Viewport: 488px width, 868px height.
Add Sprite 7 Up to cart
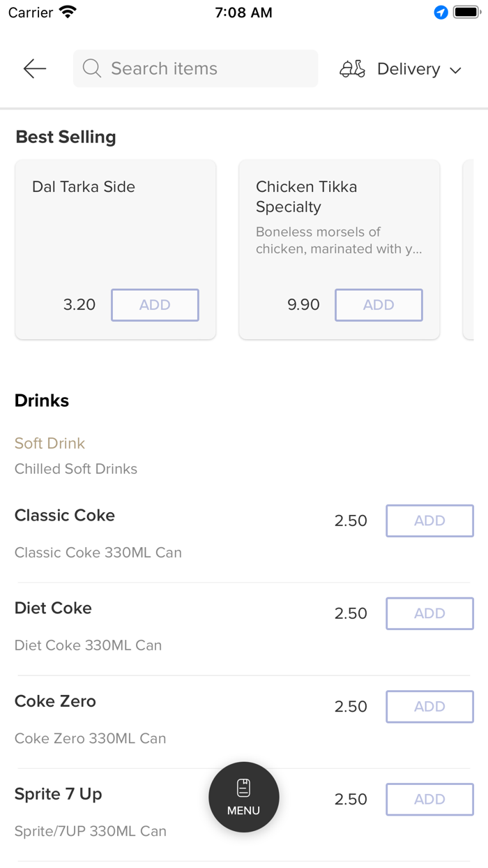(x=429, y=800)
